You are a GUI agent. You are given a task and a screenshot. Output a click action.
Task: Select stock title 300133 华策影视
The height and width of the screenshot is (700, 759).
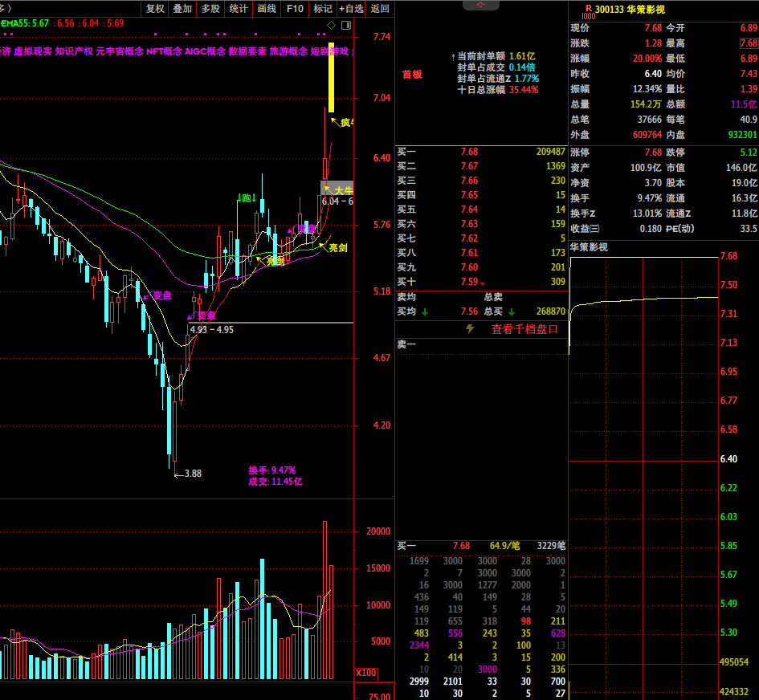point(630,9)
